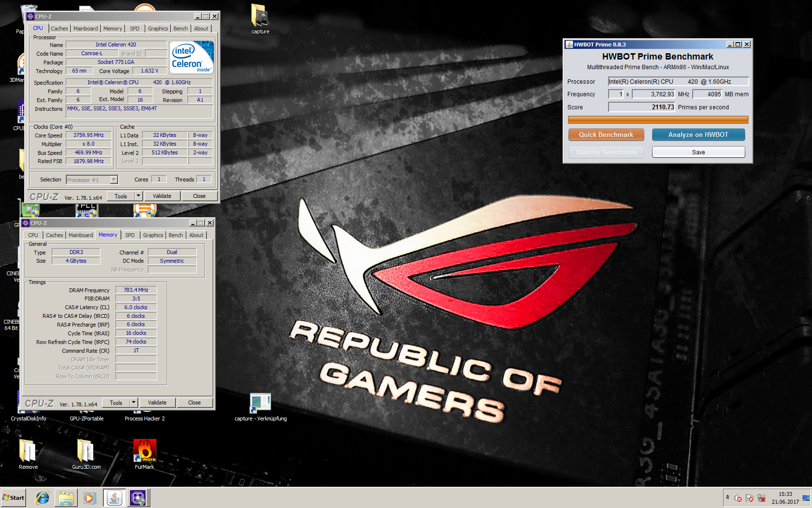Click Validate in top CPU-Z window
The width and height of the screenshot is (812, 508).
[162, 196]
